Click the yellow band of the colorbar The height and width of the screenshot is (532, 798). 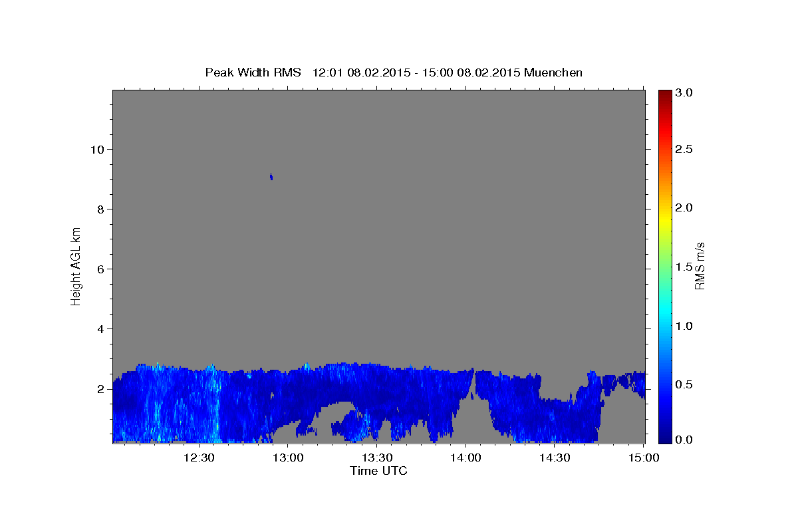pos(664,219)
